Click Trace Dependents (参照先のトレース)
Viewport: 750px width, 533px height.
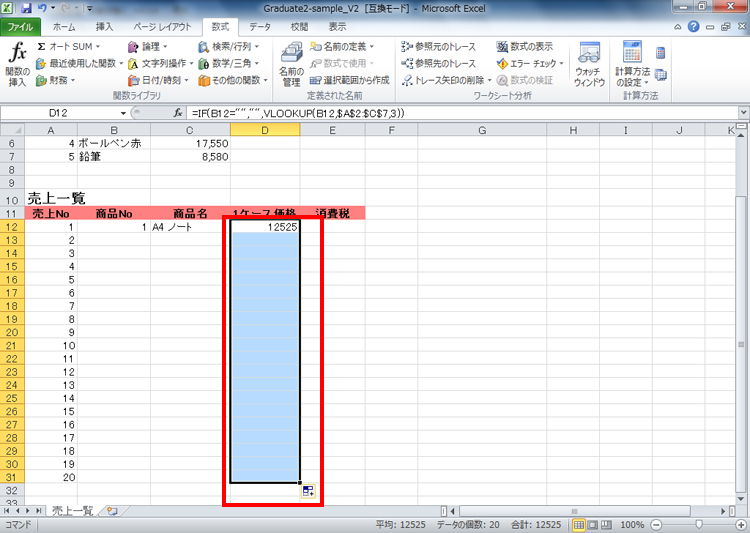(439, 63)
